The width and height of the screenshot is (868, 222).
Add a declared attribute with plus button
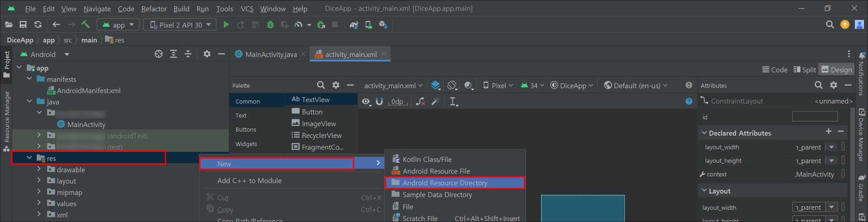pos(828,131)
